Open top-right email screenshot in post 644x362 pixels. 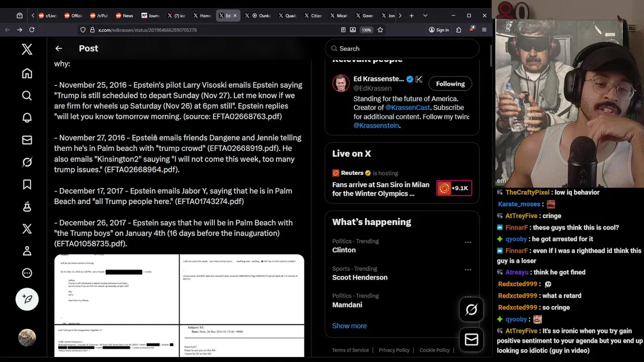(x=242, y=289)
